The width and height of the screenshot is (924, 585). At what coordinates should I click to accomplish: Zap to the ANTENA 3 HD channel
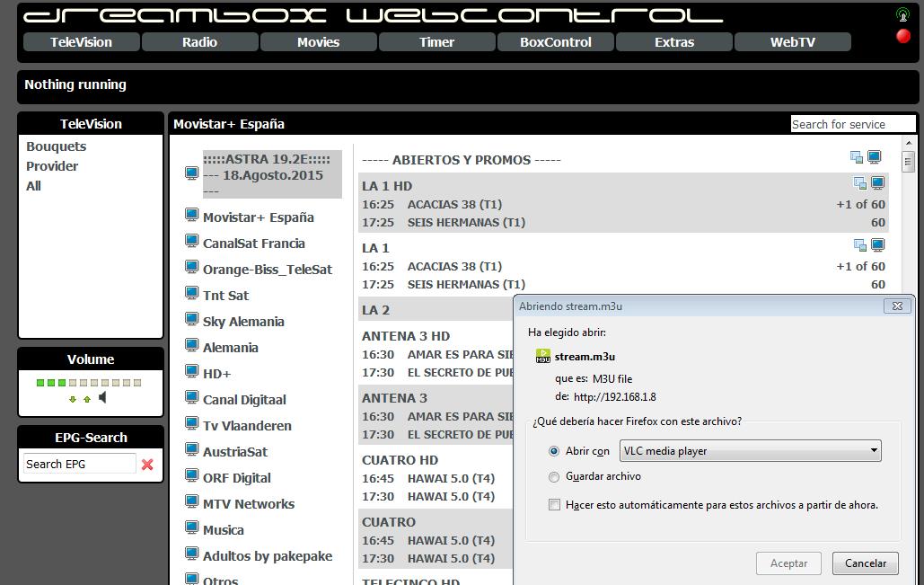coord(406,336)
